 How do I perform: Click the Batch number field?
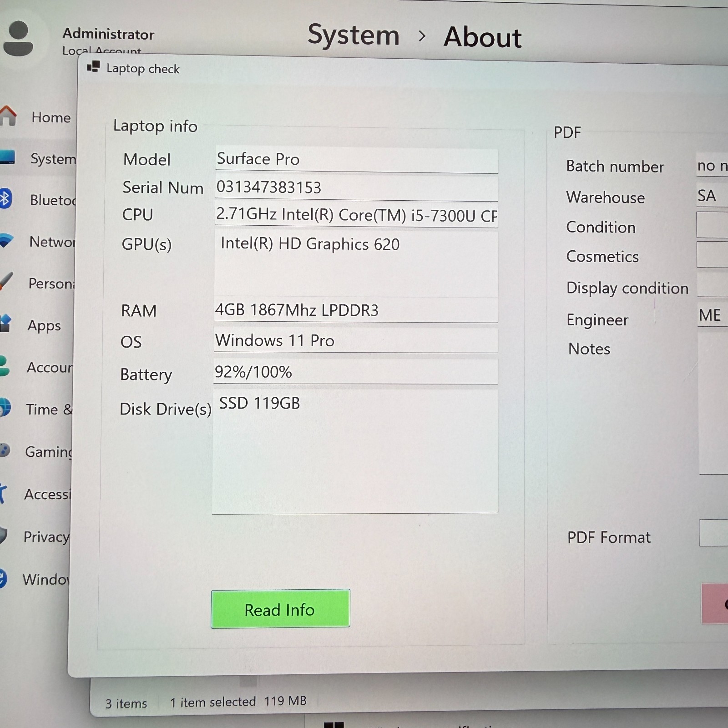click(712, 165)
